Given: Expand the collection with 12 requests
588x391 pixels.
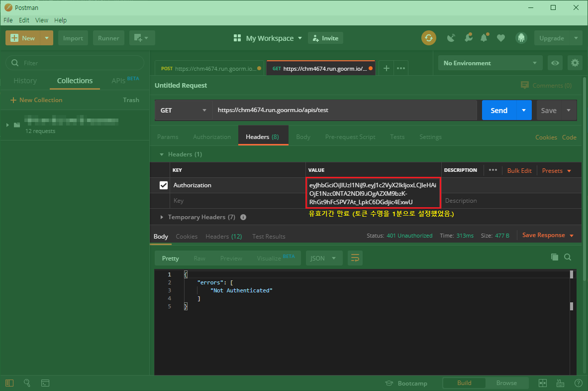Looking at the screenshot, I should tap(7, 125).
